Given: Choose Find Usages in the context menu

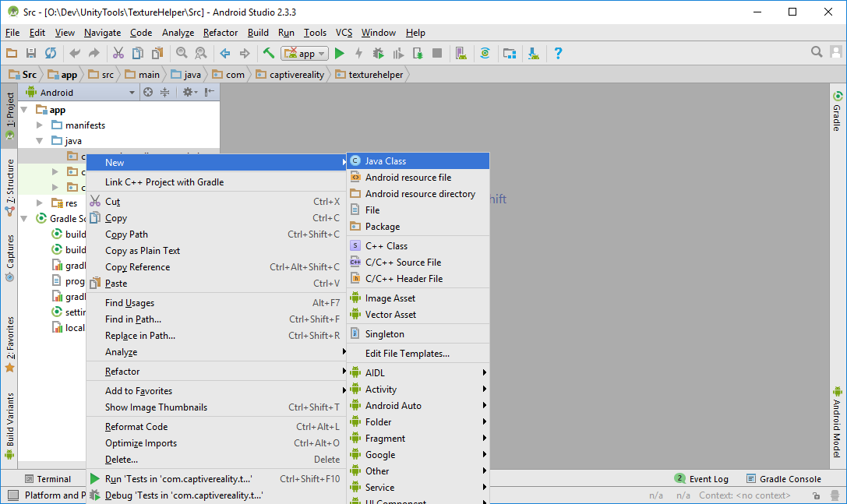Looking at the screenshot, I should (216, 303).
